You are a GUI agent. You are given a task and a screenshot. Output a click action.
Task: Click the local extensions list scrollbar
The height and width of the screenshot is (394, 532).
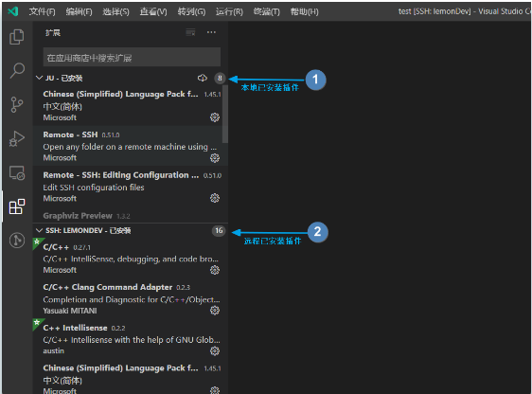tap(225, 114)
